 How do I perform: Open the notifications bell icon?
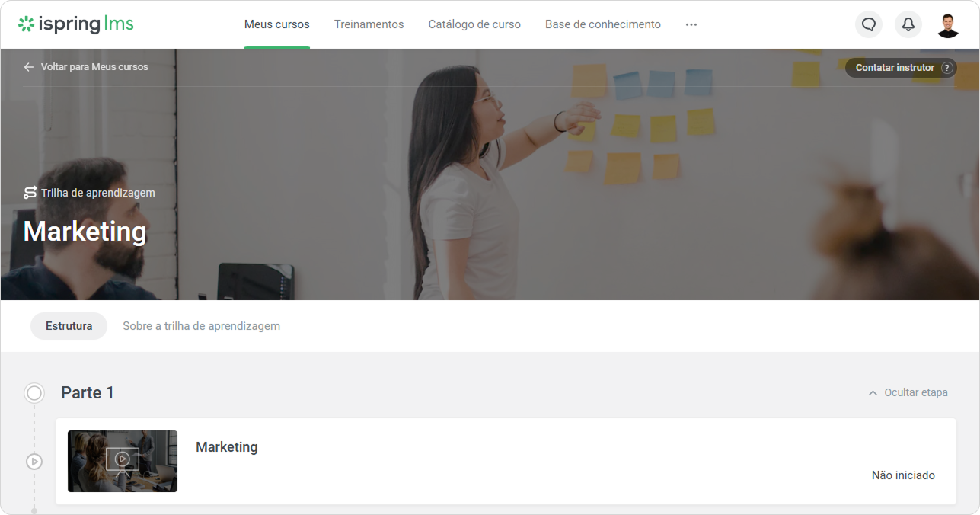click(x=908, y=24)
